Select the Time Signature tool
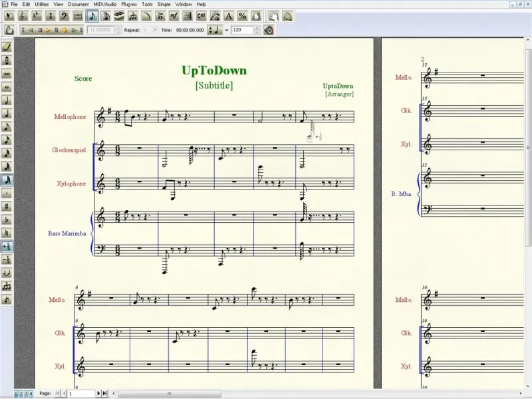 51,16
